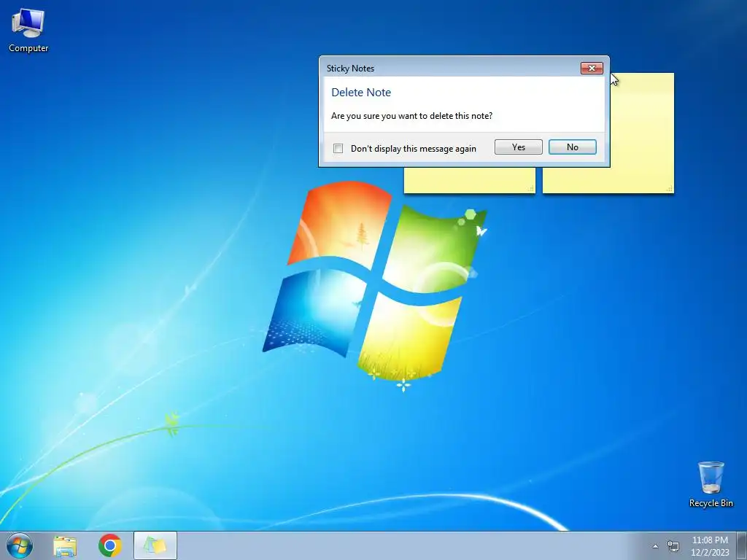Click the left yellow sticky note

pos(469,180)
